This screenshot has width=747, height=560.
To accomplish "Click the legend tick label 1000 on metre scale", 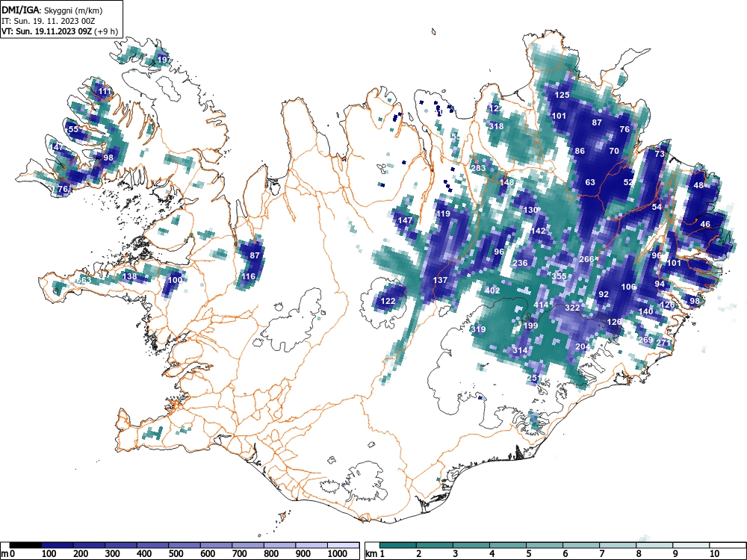I will (x=337, y=554).
